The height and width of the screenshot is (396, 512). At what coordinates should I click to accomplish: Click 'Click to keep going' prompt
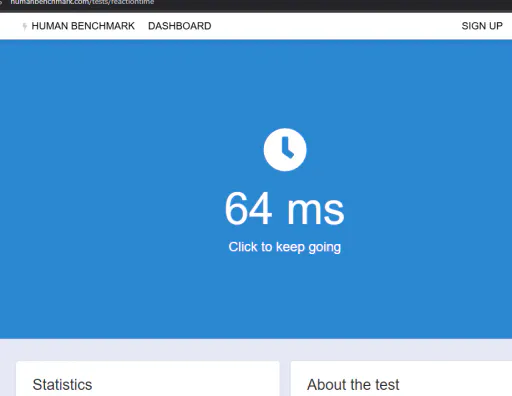point(285,247)
